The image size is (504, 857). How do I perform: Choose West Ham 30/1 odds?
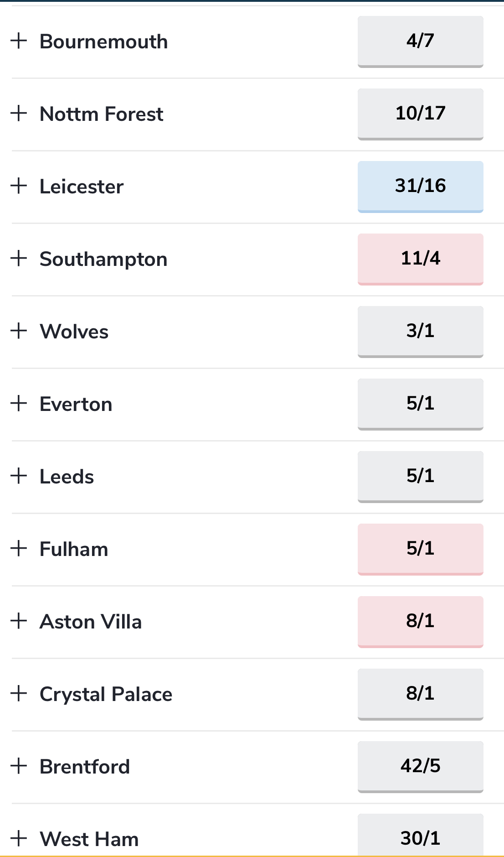coord(420,835)
